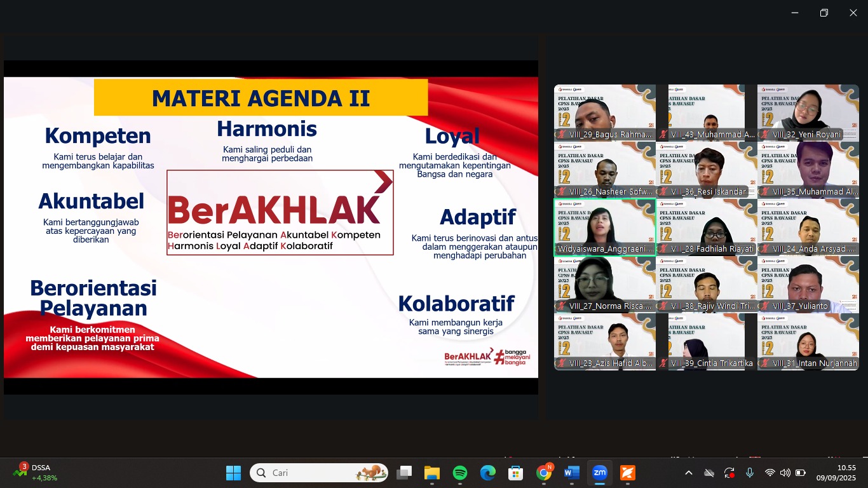Open Wi-Fi network settings in tray
The image size is (868, 488).
(770, 473)
